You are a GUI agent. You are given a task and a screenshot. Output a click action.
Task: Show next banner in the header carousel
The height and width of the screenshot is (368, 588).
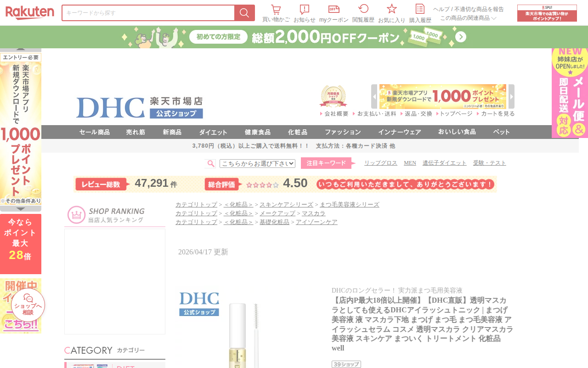511,97
